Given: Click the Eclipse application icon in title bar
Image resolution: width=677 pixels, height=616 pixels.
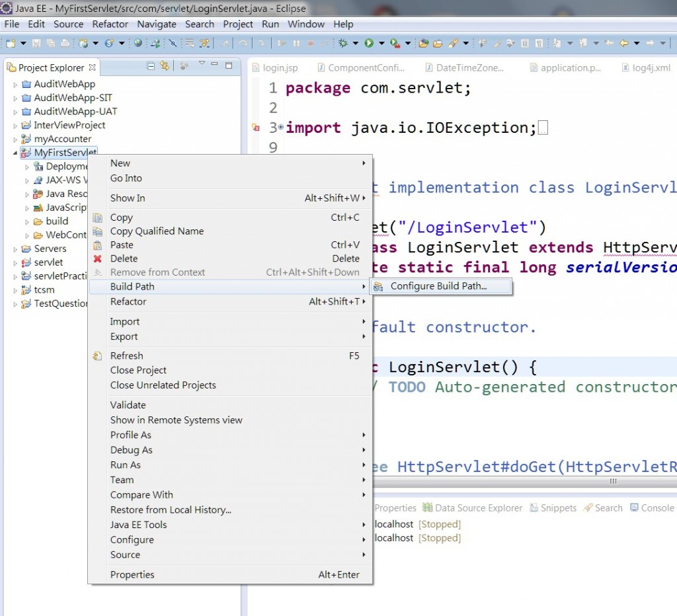Looking at the screenshot, I should 6,8.
